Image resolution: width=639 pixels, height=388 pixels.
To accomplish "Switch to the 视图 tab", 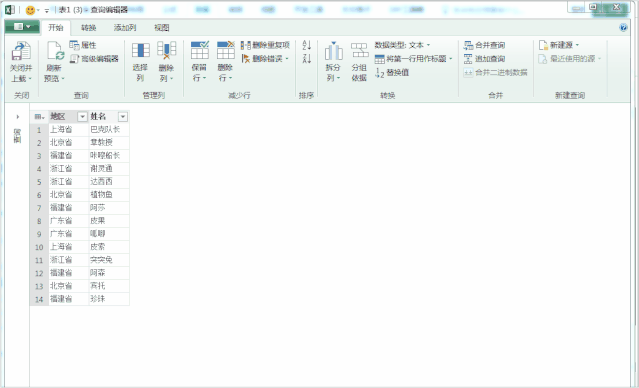I will [161, 28].
